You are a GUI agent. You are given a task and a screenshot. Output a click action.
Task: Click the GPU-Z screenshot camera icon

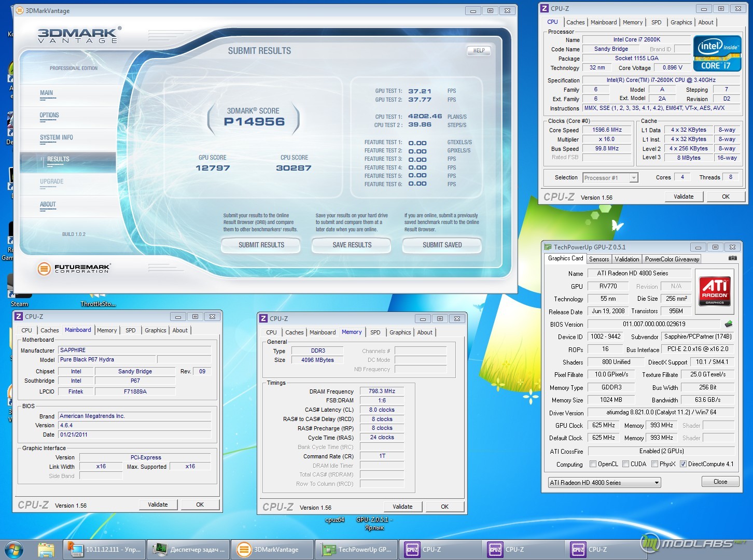(732, 258)
